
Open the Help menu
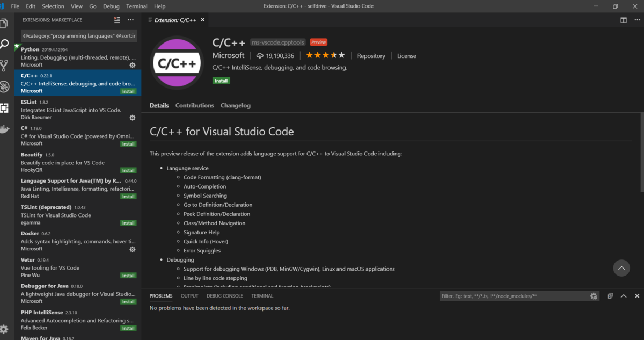[x=160, y=6]
